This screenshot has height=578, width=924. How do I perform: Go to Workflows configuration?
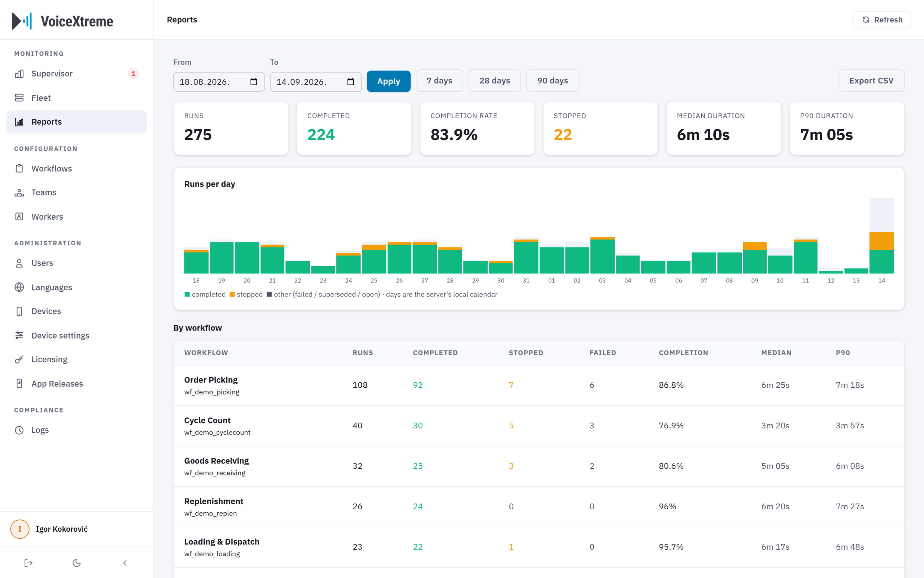[77, 169]
